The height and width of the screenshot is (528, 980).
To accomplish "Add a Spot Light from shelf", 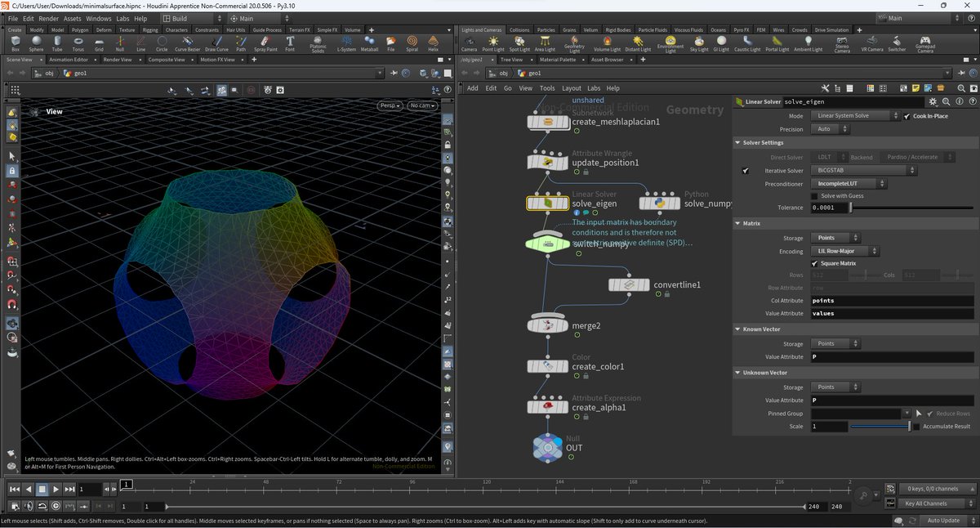I will coord(519,43).
